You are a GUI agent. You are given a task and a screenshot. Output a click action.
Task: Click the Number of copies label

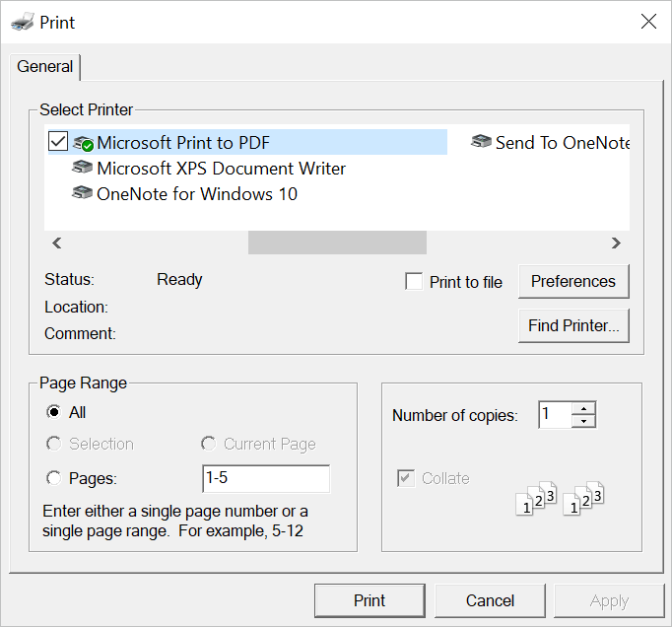coord(455,415)
